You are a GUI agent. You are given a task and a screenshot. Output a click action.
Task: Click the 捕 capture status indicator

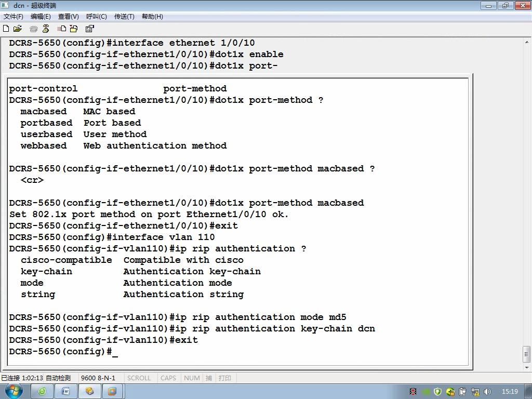coord(209,378)
